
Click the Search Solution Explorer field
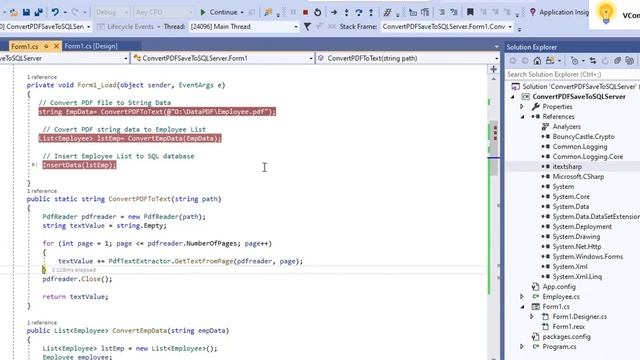pyautogui.click(x=572, y=74)
